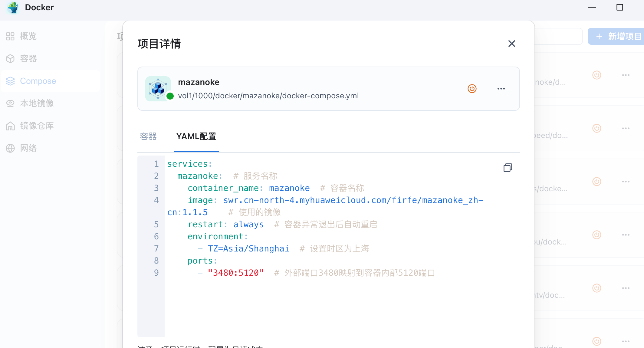Click the mazanoke project power icon
Image resolution: width=644 pixels, height=348 pixels.
472,89
